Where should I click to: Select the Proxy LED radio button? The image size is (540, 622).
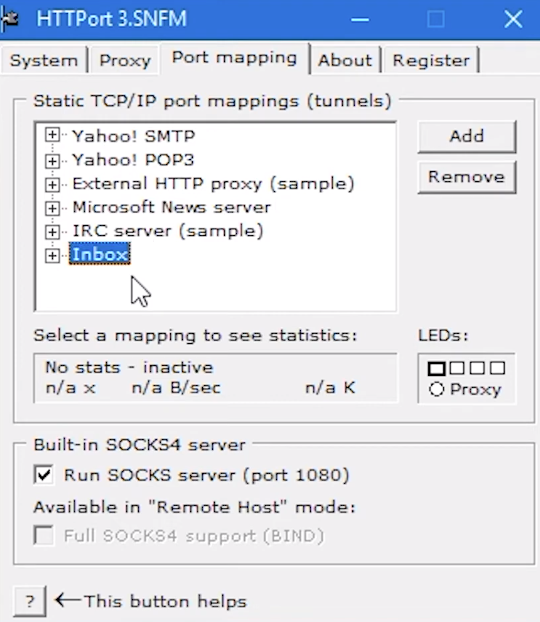point(436,389)
